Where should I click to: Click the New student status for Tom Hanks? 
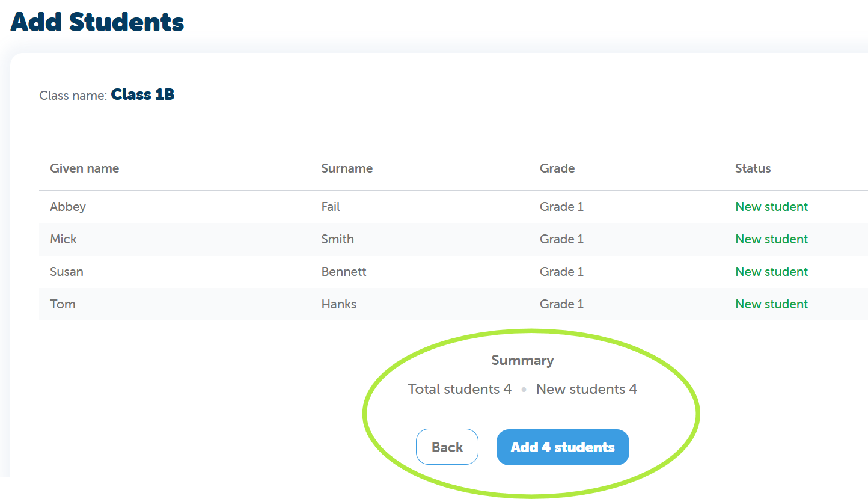[x=771, y=304]
